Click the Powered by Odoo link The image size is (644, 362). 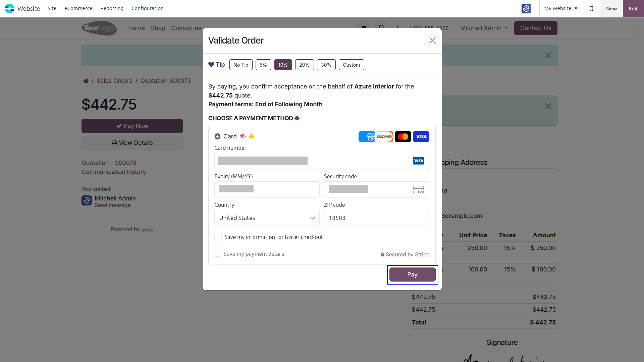[132, 230]
